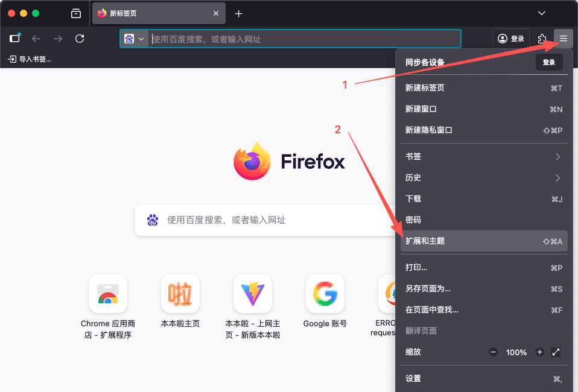Click the page's central Baidu search box
This screenshot has height=392, width=578.
point(265,220)
